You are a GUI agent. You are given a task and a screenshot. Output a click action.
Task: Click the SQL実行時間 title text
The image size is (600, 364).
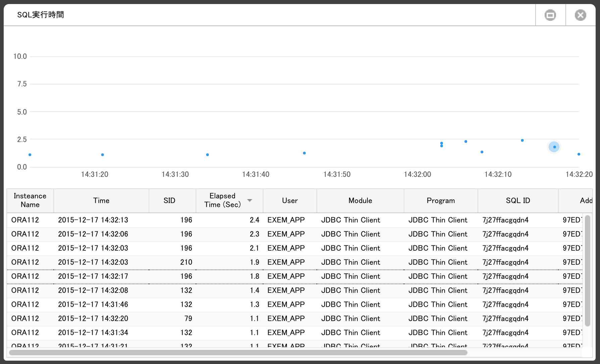41,15
